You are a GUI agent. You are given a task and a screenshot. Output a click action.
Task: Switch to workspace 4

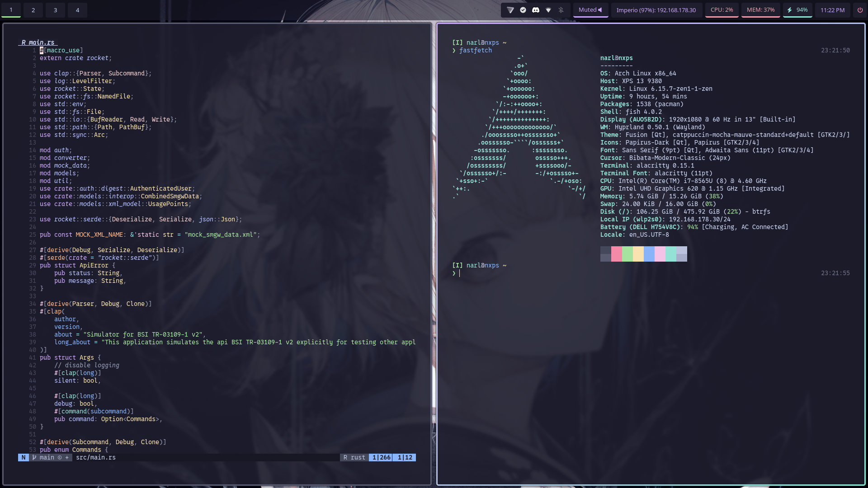click(77, 10)
